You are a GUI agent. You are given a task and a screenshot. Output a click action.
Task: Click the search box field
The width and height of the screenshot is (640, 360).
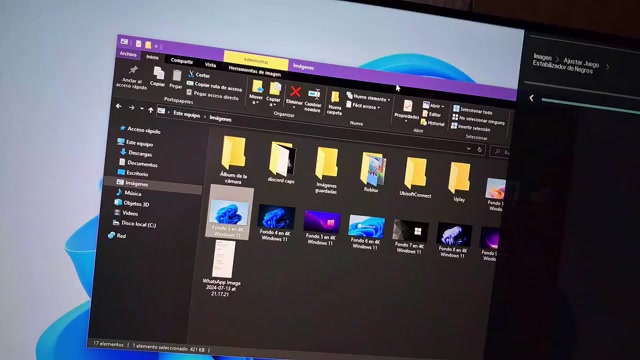pos(500,151)
